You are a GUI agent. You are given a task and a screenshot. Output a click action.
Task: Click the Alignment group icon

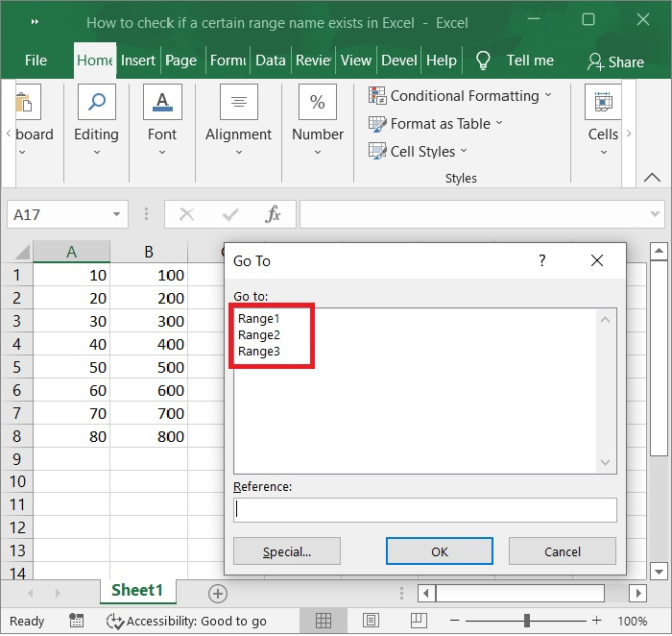(238, 103)
